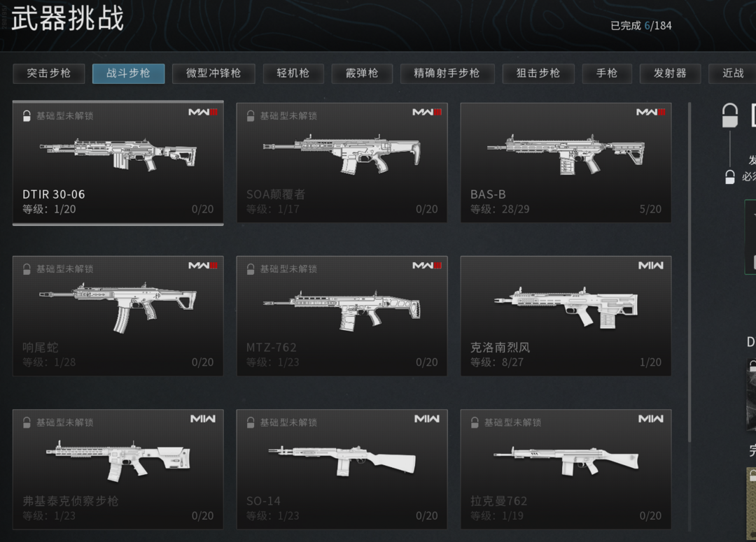This screenshot has height=542, width=756.
Task: Open the MTZ-762 weapon challenges
Action: tap(342, 315)
